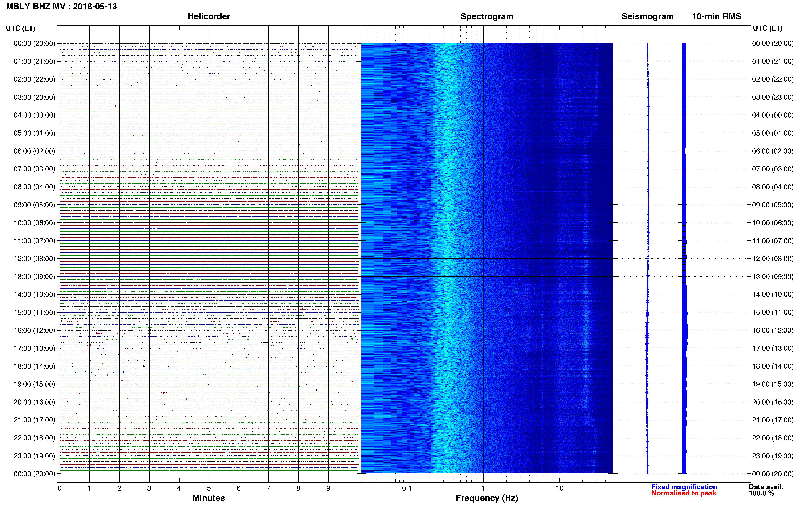Click the '6' tick on Minutes axis
This screenshot has height=508, width=812.
(239, 488)
